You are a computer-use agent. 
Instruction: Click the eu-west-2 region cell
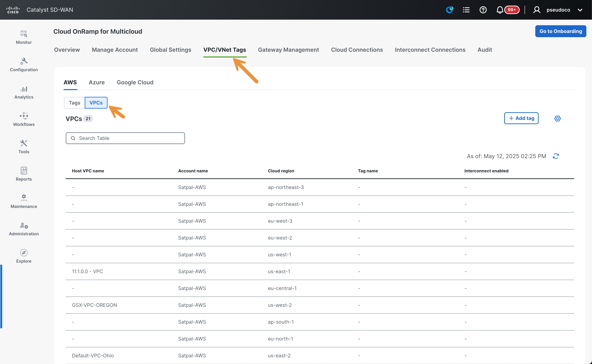point(280,238)
